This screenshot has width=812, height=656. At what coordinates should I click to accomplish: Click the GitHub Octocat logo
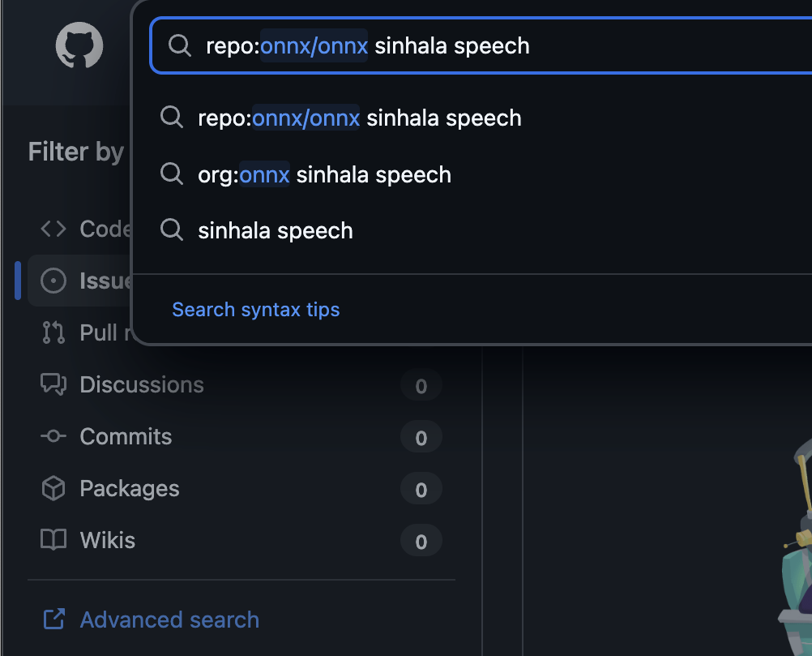pos(79,45)
